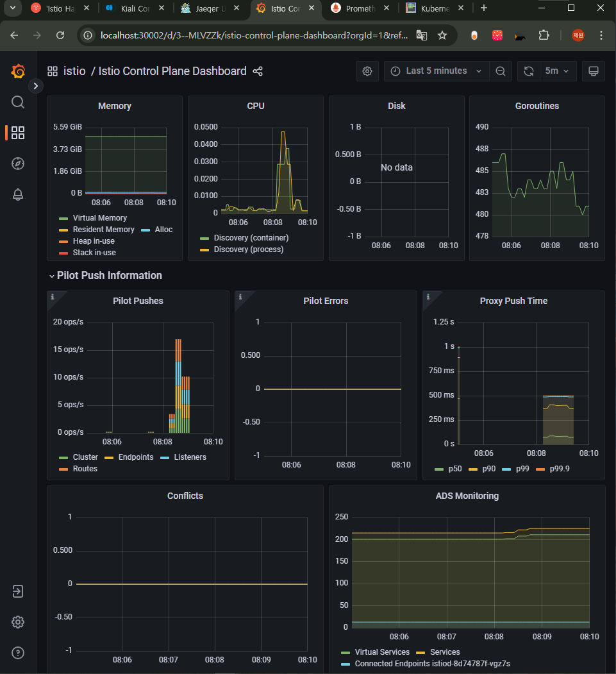The width and height of the screenshot is (616, 674).
Task: Toggle Alloc series in Memory legend
Action: [163, 230]
